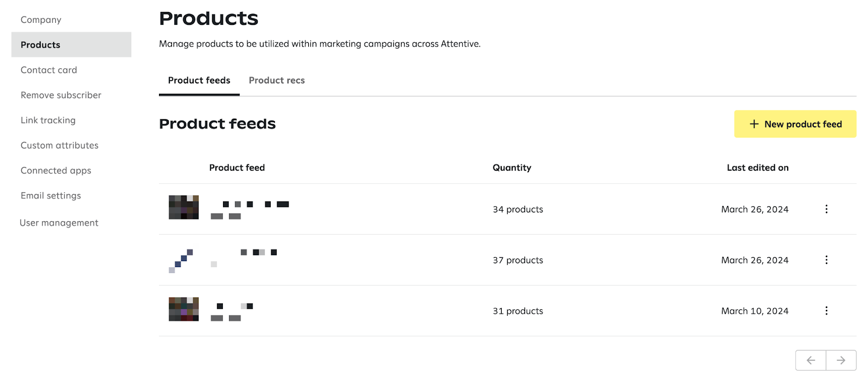Click the plus icon on New product feed
Image resolution: width=868 pixels, height=382 pixels.
754,124
